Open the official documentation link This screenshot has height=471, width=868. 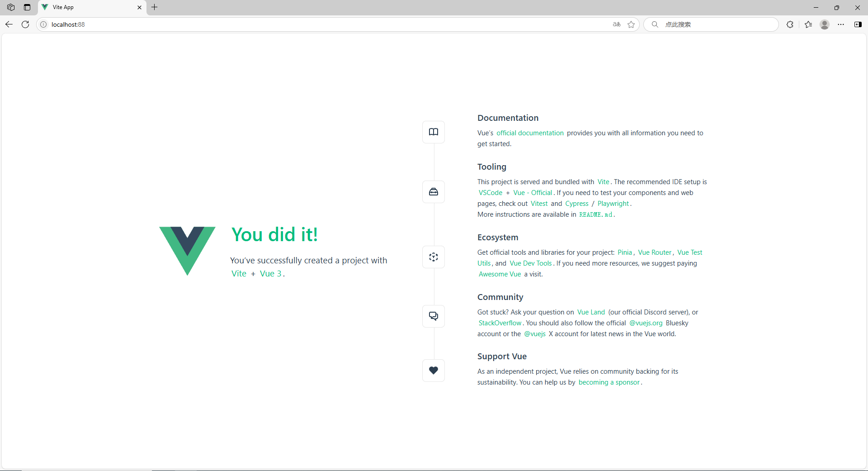530,133
